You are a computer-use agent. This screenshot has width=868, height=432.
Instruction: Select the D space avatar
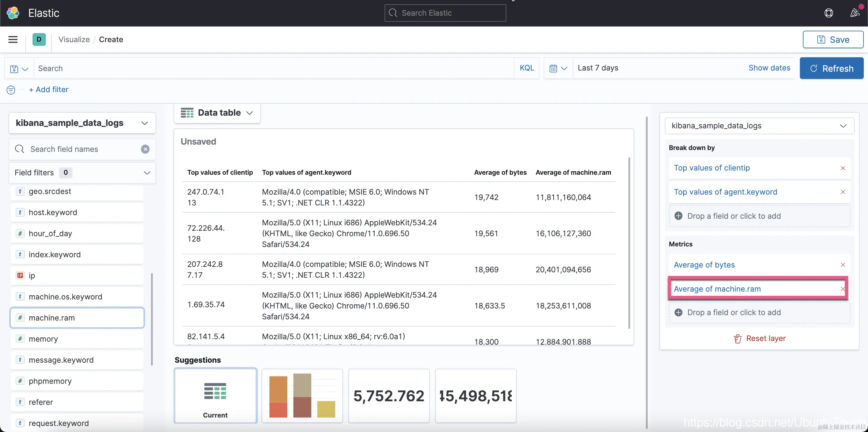click(x=39, y=39)
